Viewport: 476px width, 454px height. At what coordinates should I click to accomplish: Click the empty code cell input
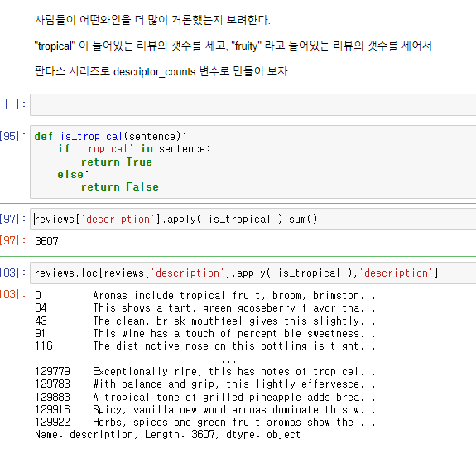point(252,105)
